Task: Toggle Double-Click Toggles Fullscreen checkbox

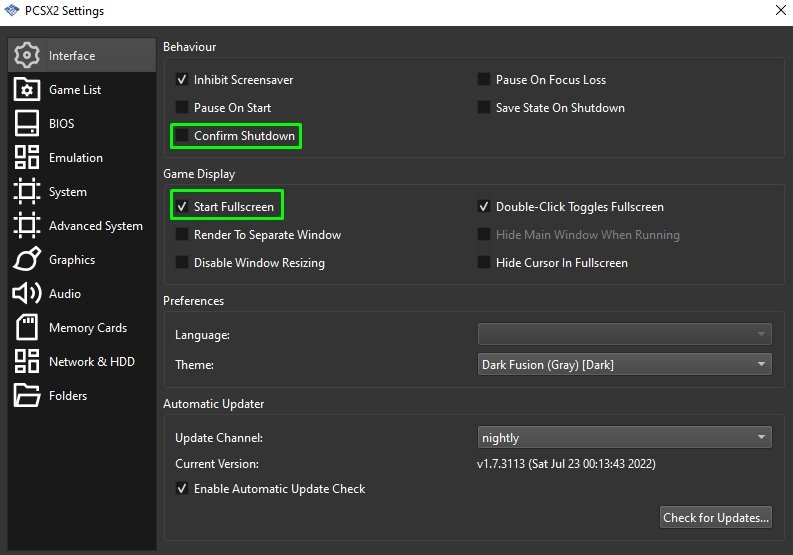Action: pos(484,206)
